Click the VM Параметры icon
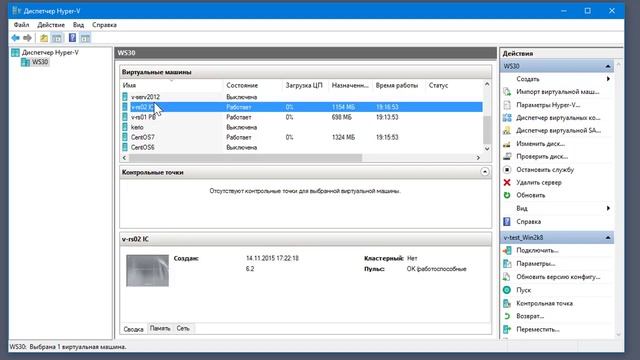This screenshot has height=360, width=640. click(507, 264)
